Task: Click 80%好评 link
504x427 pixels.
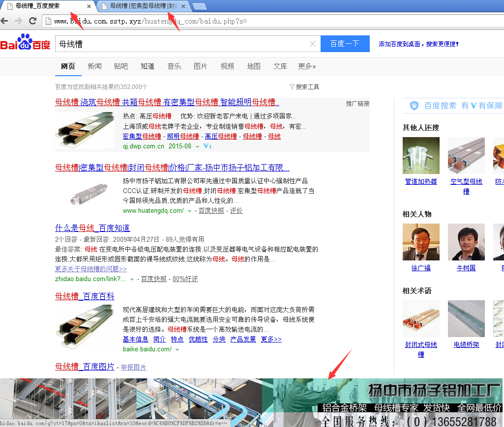Action: pos(185,279)
